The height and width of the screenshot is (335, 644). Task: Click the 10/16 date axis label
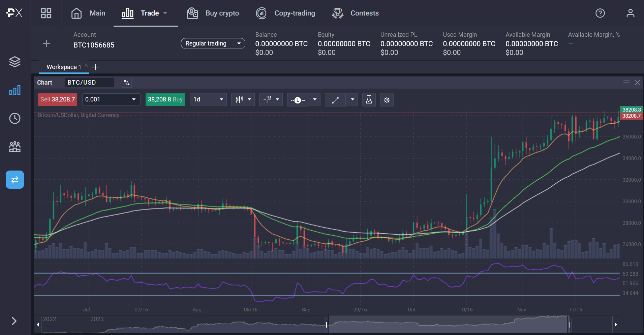(466, 310)
